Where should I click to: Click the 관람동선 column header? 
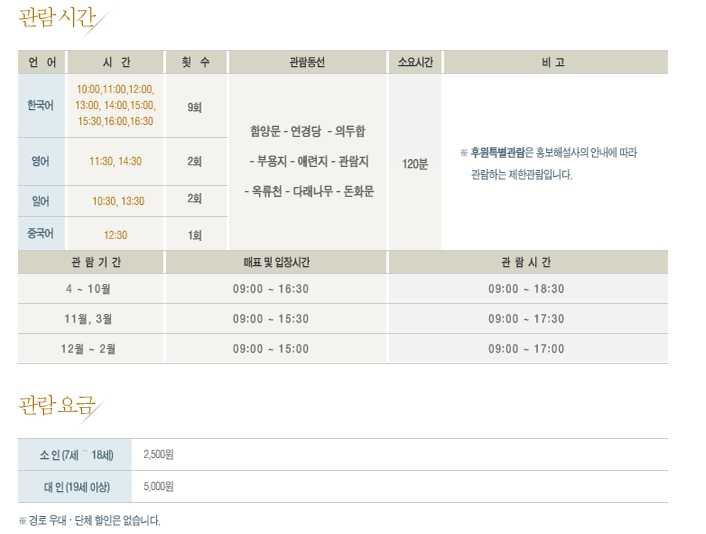point(306,62)
